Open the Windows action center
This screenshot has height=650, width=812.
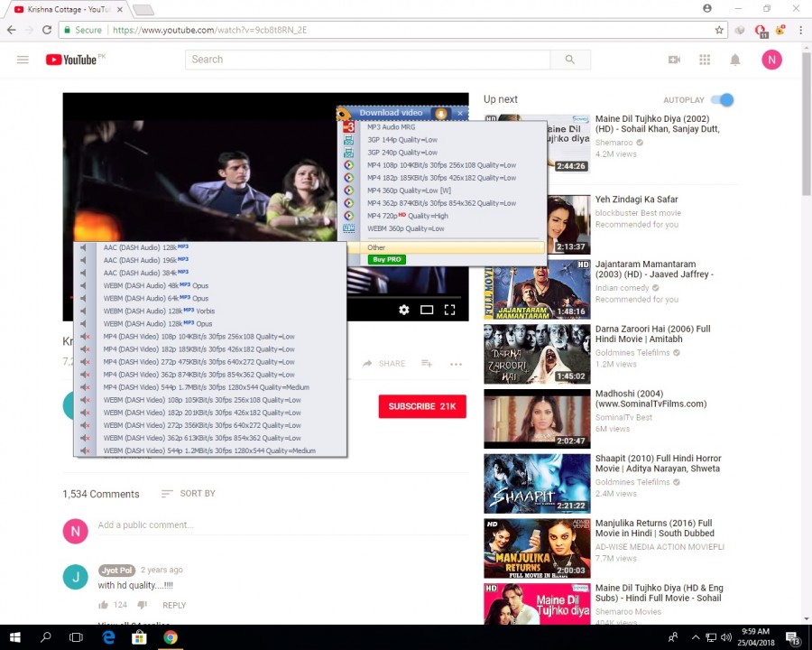[792, 637]
